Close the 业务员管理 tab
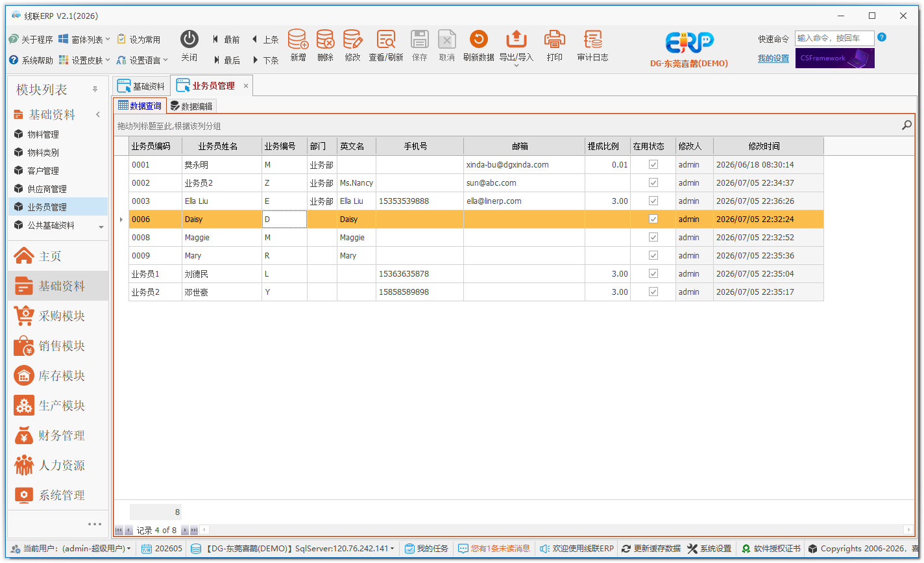The height and width of the screenshot is (563, 924). (x=246, y=86)
